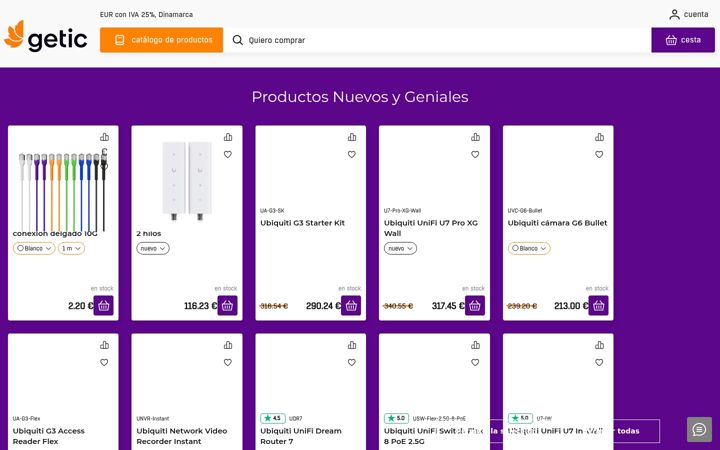Open Ubiquiti cámara G6 Bullet title

(x=557, y=223)
